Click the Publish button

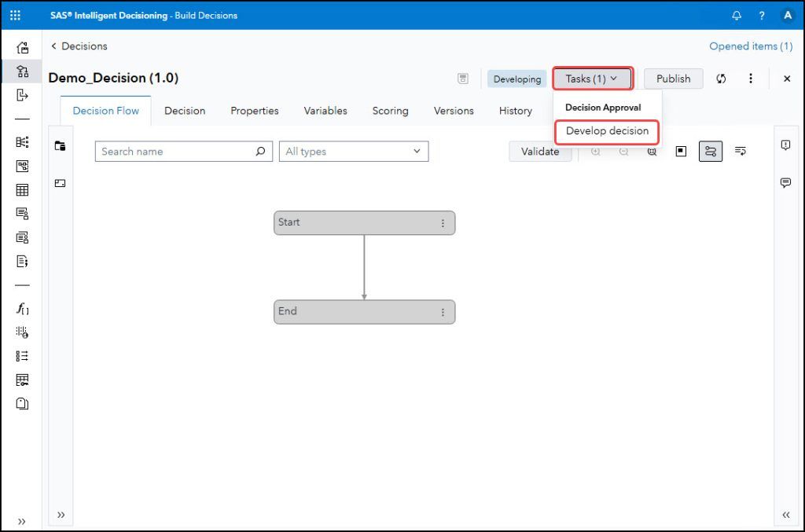[673, 79]
